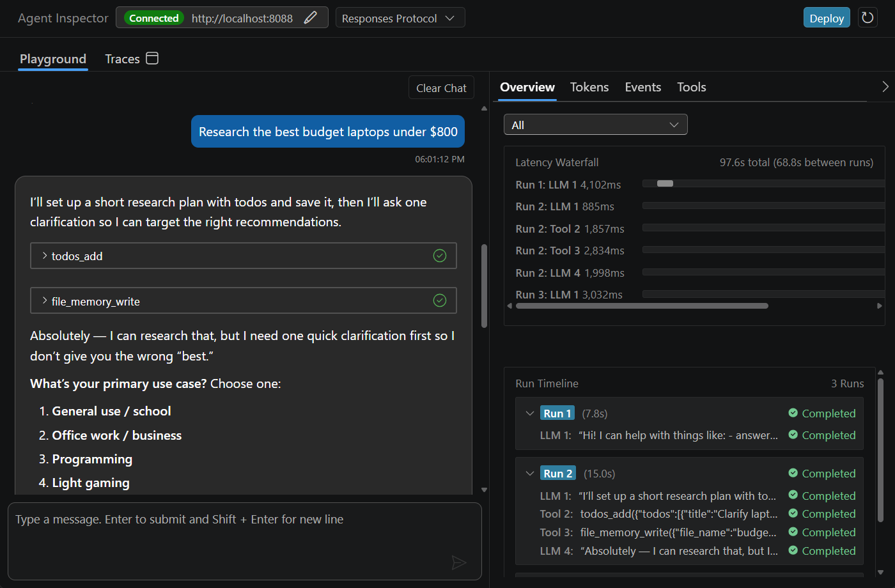Open the All filter dropdown
The width and height of the screenshot is (895, 588).
point(596,125)
